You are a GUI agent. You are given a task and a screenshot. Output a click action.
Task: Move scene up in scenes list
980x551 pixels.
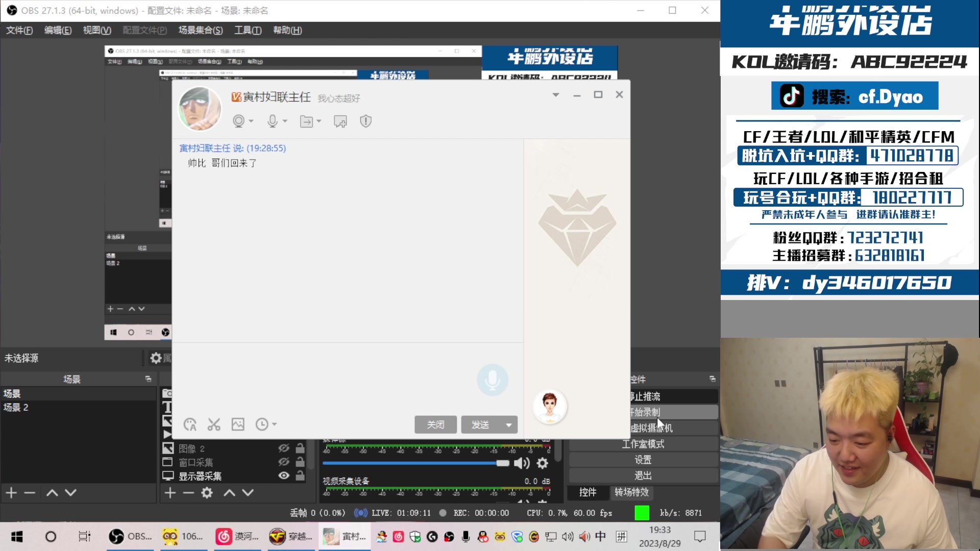point(52,493)
